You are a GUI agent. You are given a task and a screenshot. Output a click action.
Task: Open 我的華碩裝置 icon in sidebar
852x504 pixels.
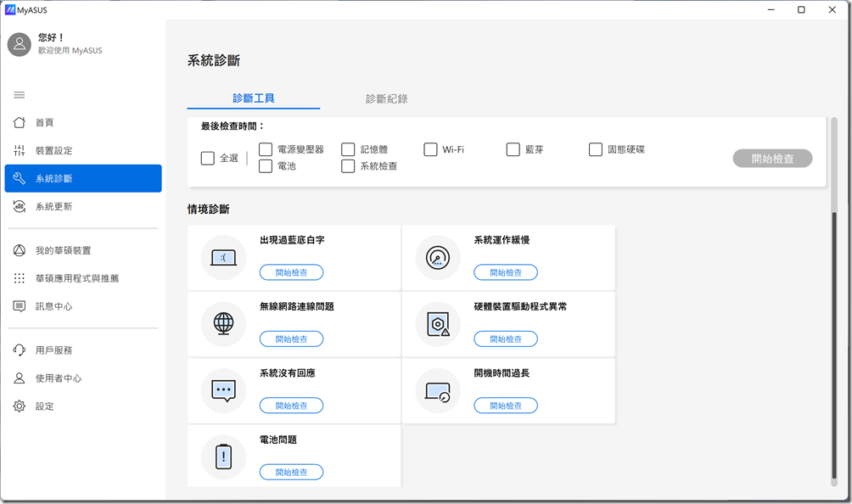tap(20, 250)
